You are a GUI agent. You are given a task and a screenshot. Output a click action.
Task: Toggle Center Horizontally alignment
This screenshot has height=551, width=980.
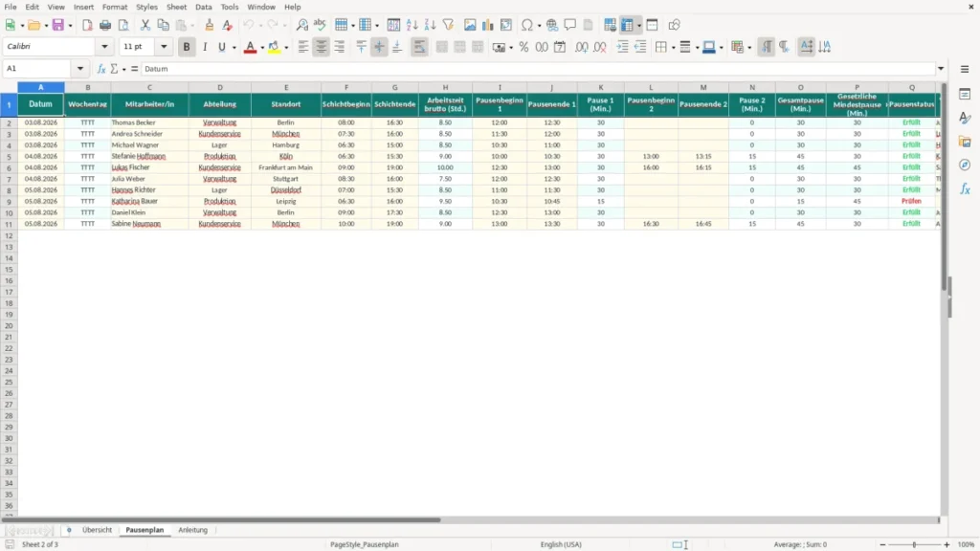pyautogui.click(x=322, y=47)
